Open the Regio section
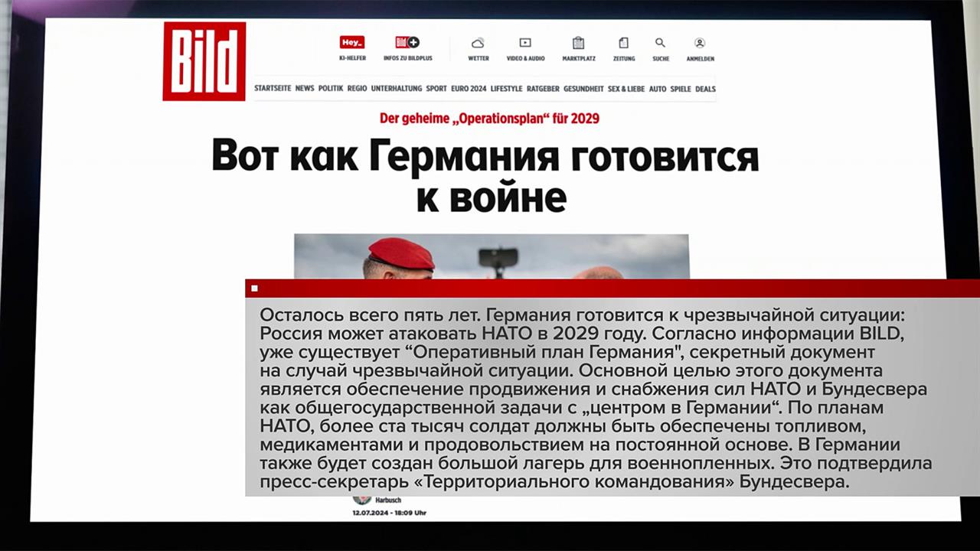Screen dimensions: 980x551 tap(357, 89)
